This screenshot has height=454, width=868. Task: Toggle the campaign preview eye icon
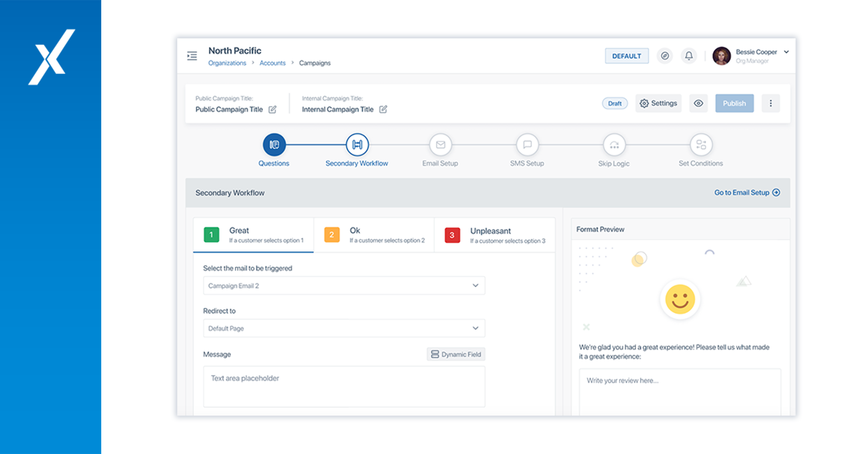point(698,103)
